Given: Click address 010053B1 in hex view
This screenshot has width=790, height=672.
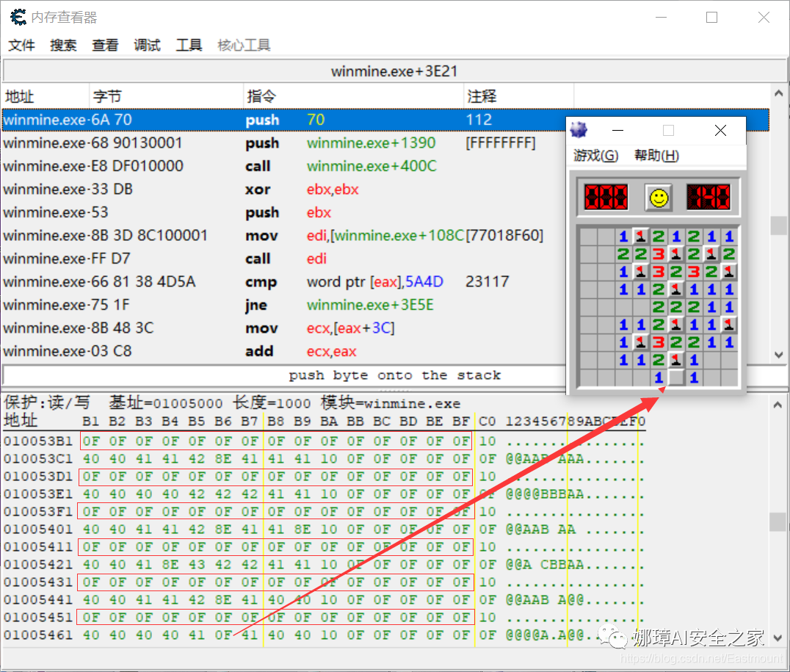Looking at the screenshot, I should click(x=38, y=441).
